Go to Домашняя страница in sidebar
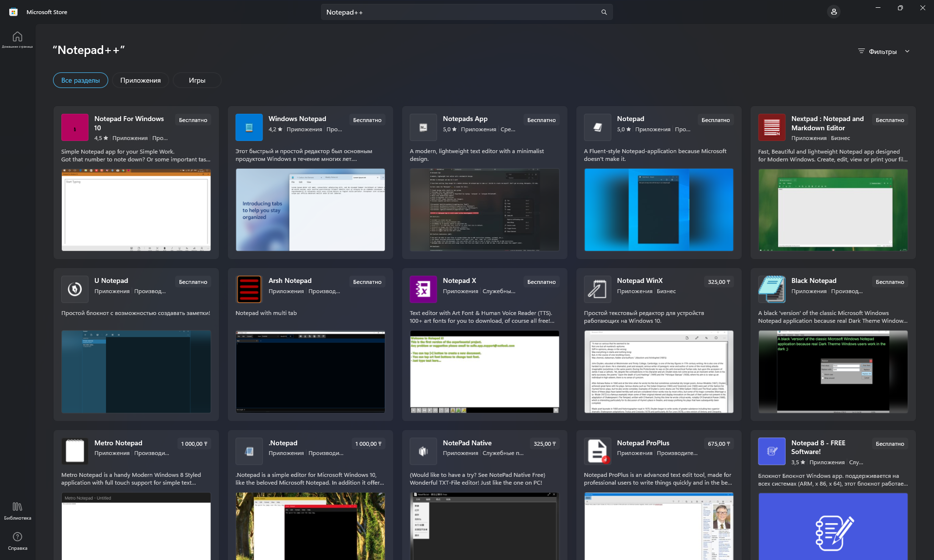The image size is (934, 560). (17, 40)
